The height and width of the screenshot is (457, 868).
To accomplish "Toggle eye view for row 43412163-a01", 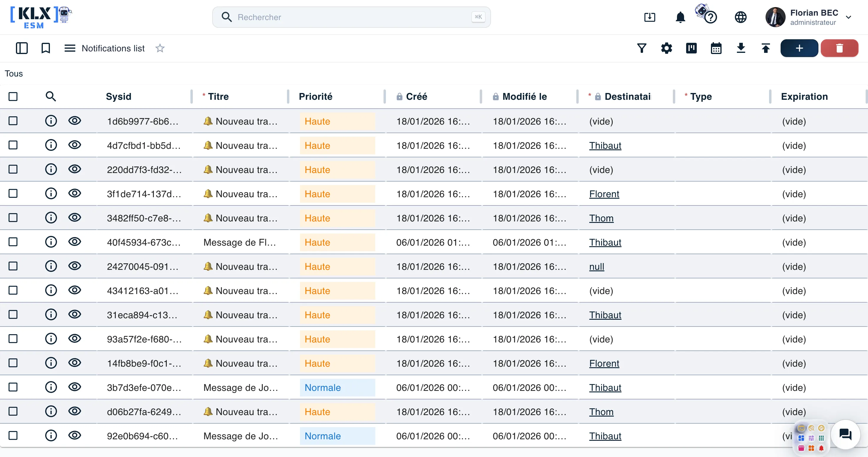I will [x=74, y=290].
